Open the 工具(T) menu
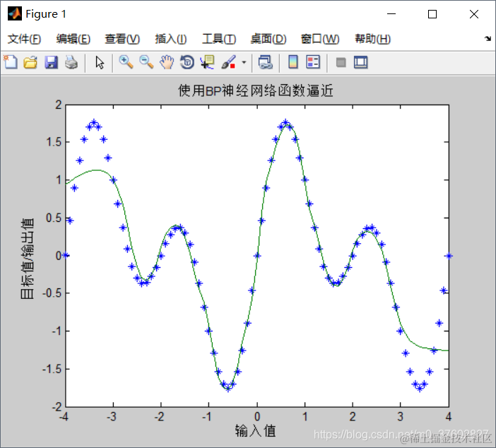This screenshot has width=496, height=448. coord(219,39)
